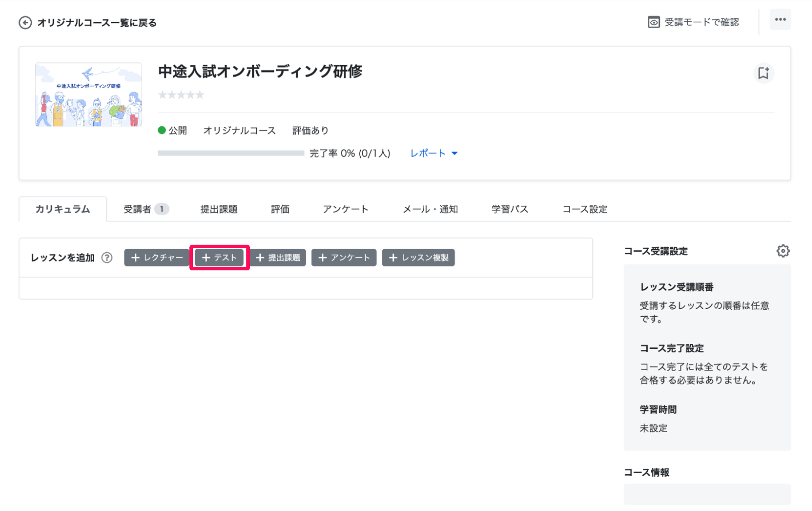812x511 pixels.
Task: Switch to カリキュラム tab
Action: (62, 209)
